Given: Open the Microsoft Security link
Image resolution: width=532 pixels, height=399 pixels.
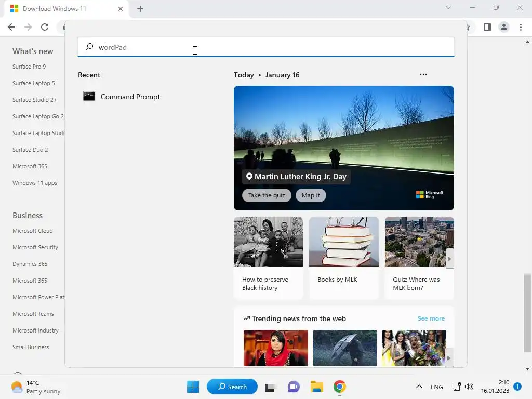Looking at the screenshot, I should tap(35, 247).
